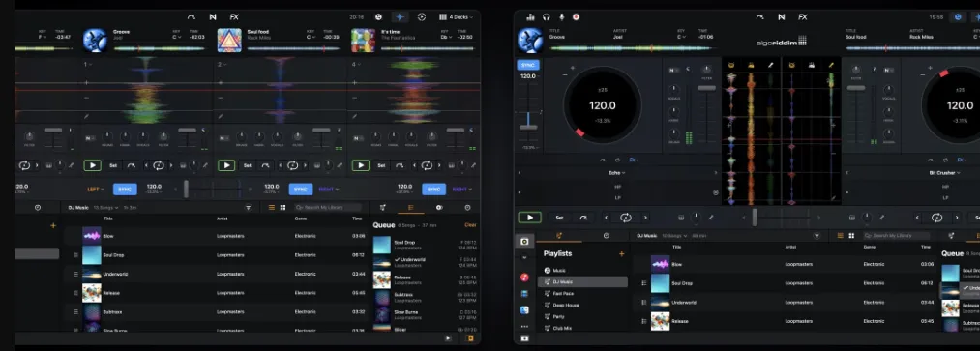Add new playlist with orange plus icon
The width and height of the screenshot is (980, 351).
click(x=621, y=254)
